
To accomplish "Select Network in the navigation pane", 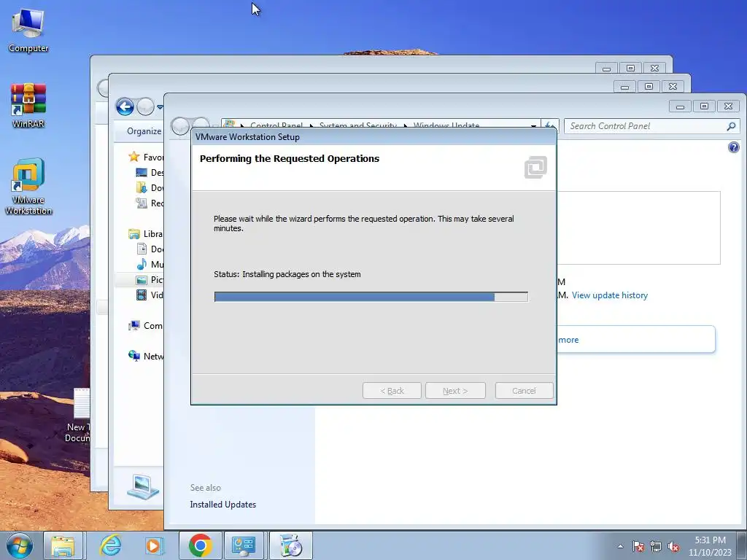I will pyautogui.click(x=146, y=356).
